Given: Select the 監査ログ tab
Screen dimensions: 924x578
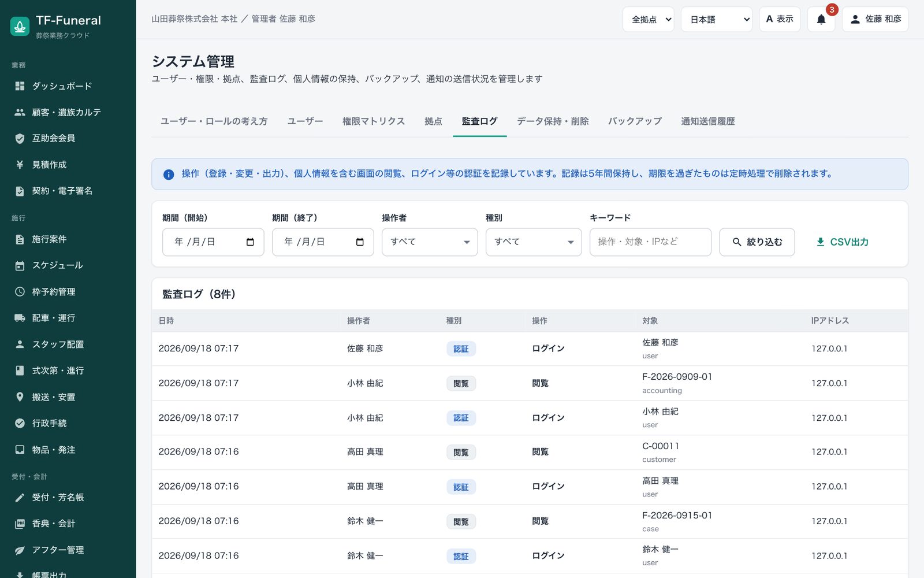Looking at the screenshot, I should pos(479,121).
